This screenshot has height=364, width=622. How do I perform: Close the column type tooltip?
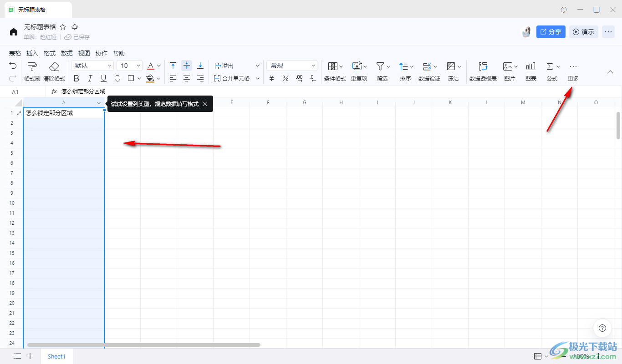[205, 104]
